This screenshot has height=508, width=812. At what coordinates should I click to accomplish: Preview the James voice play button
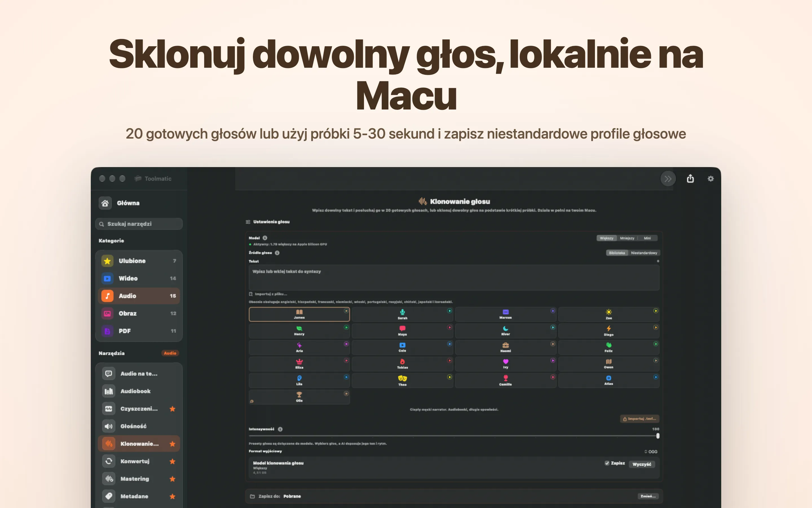[x=346, y=311]
